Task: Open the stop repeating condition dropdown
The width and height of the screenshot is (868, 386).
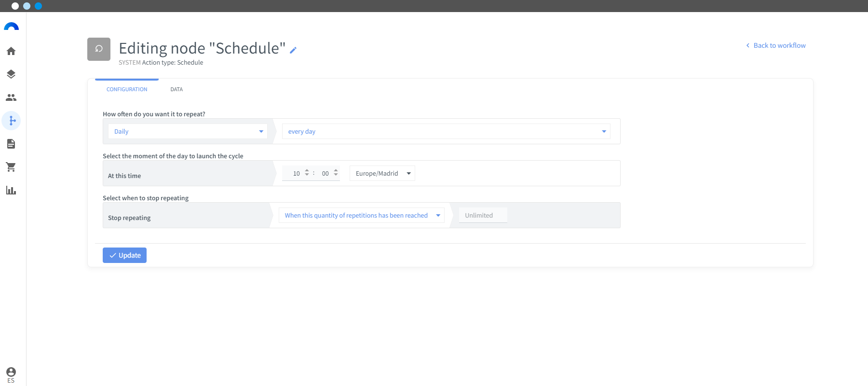Action: (x=362, y=215)
